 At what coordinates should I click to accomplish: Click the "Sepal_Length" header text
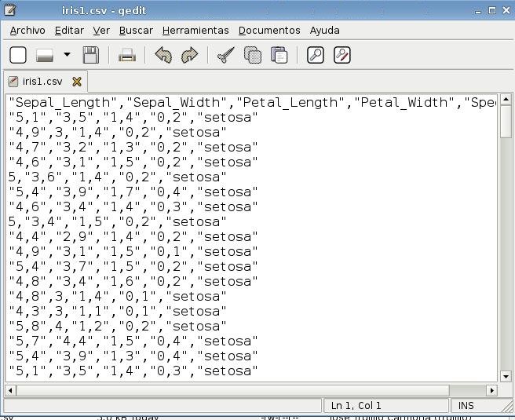[x=63, y=103]
